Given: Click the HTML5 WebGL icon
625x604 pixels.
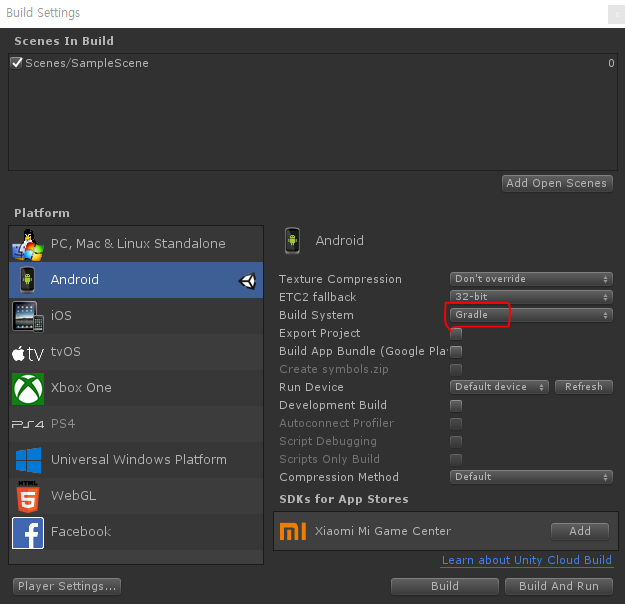Looking at the screenshot, I should (x=28, y=496).
